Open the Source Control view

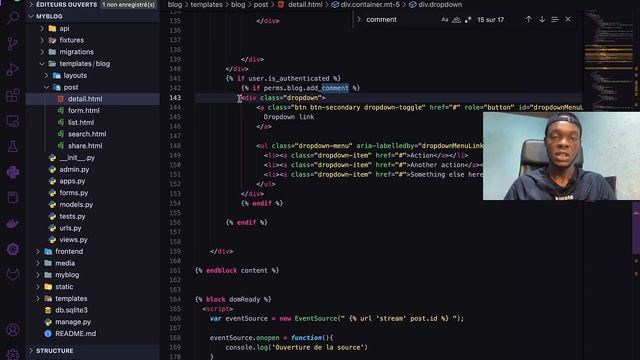(13, 44)
